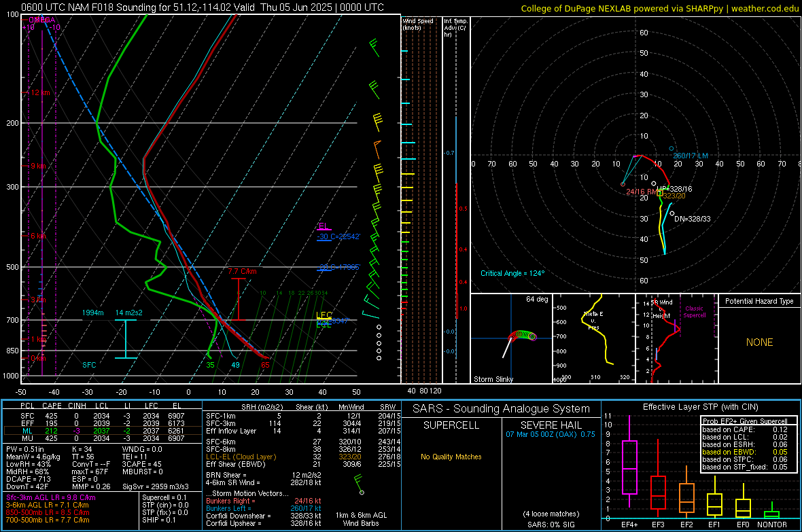The height and width of the screenshot is (532, 802).
Task: Click the blue Bunkers Left = 260/17 kt
Action: point(264,508)
